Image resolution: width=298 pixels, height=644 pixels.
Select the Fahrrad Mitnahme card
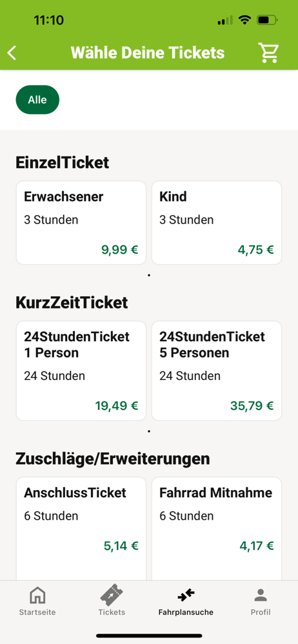tap(217, 529)
